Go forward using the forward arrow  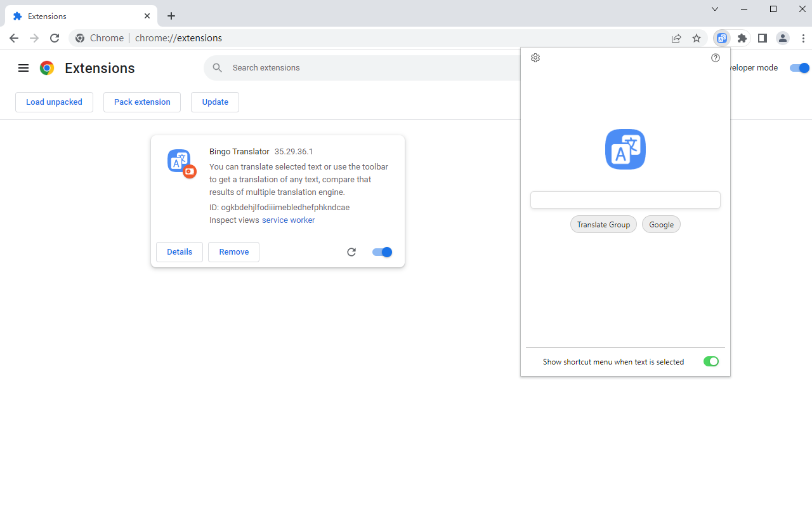tap(34, 38)
